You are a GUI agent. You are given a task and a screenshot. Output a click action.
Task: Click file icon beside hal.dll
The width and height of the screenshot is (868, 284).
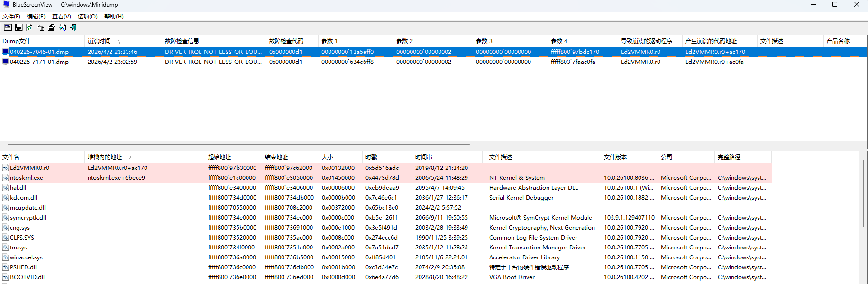tap(5, 188)
